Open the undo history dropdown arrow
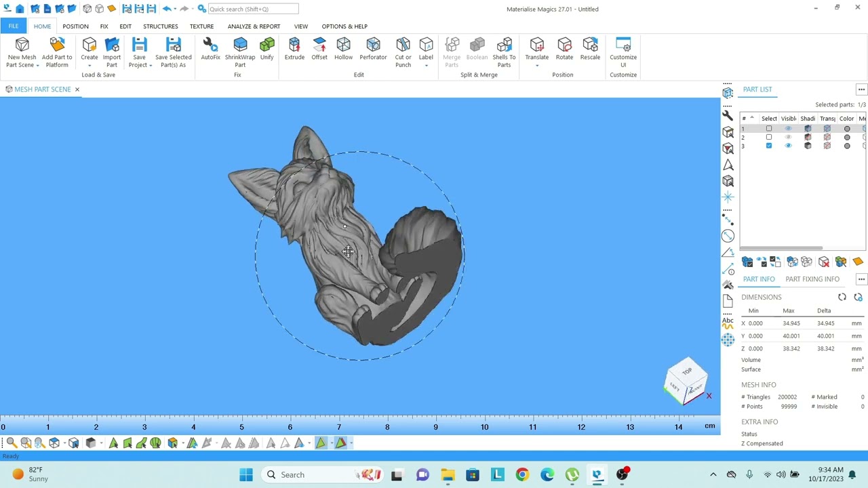Viewport: 868px width, 488px height. click(x=175, y=9)
